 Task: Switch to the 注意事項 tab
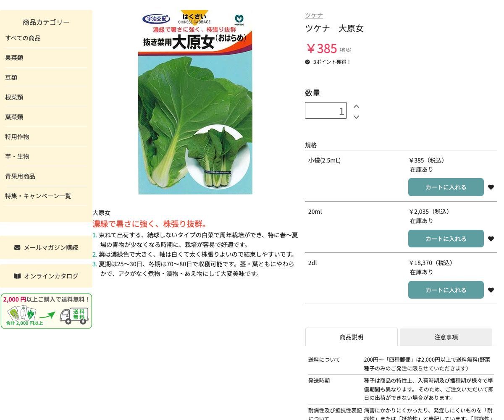[x=446, y=337]
